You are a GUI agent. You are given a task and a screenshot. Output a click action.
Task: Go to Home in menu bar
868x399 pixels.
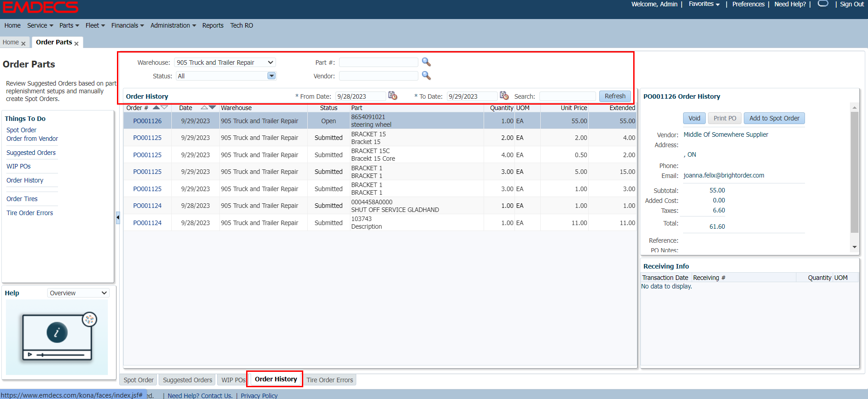click(12, 25)
